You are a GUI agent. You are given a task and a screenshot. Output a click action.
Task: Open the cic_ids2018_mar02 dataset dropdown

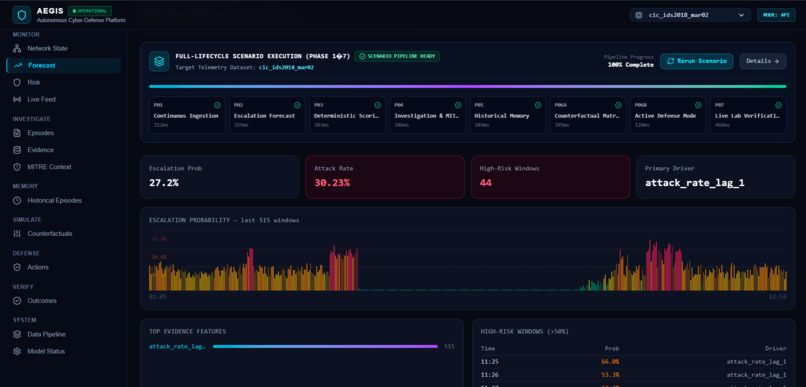tap(690, 15)
